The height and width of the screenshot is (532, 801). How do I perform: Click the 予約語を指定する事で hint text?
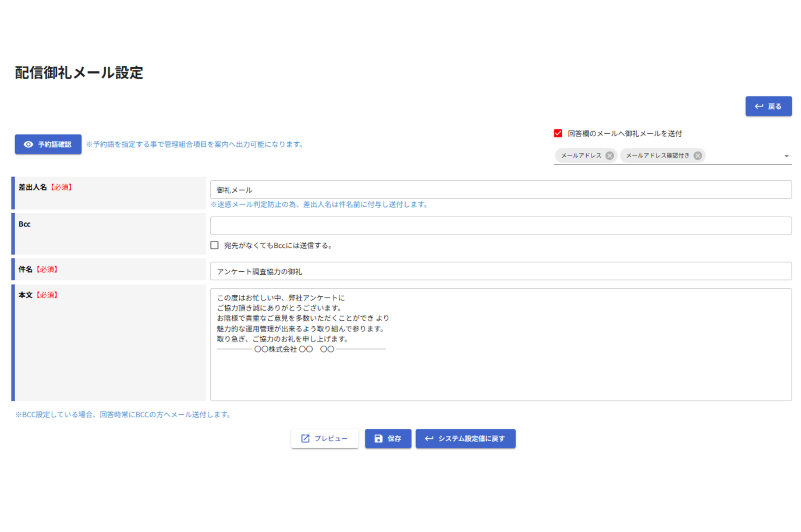(195, 144)
